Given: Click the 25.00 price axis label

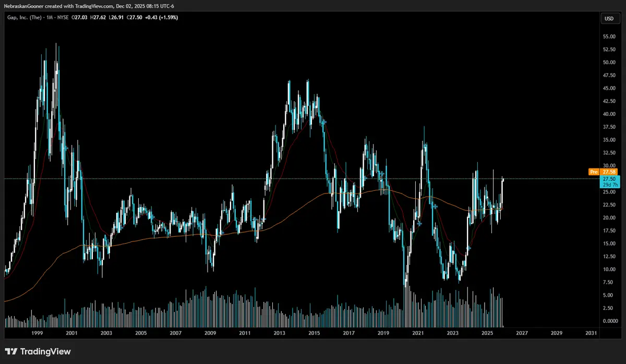Looking at the screenshot, I should tap(609, 192).
